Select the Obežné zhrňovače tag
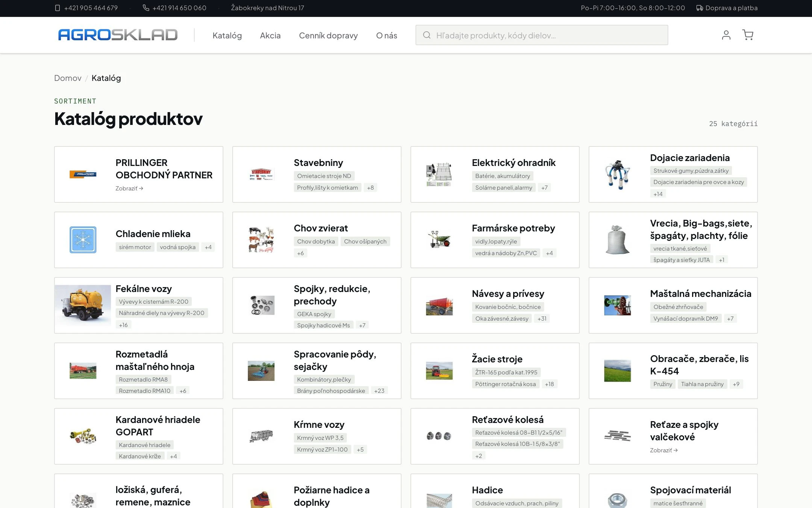This screenshot has width=812, height=508. pos(678,307)
